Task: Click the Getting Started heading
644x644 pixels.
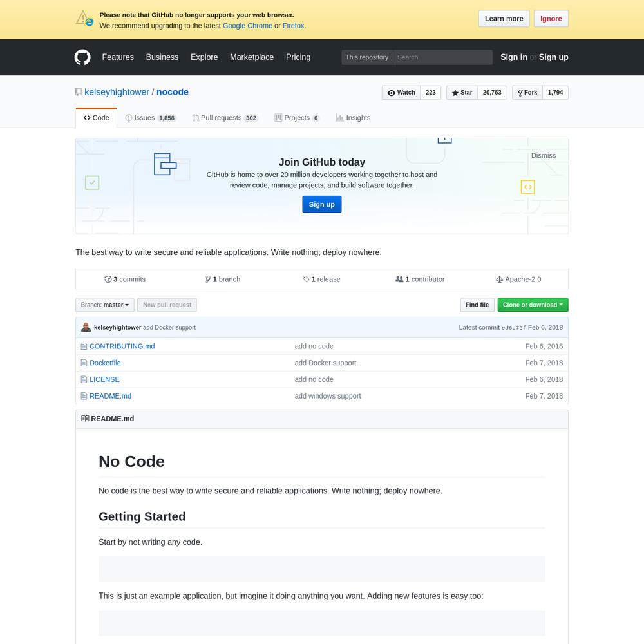Action: point(142,516)
